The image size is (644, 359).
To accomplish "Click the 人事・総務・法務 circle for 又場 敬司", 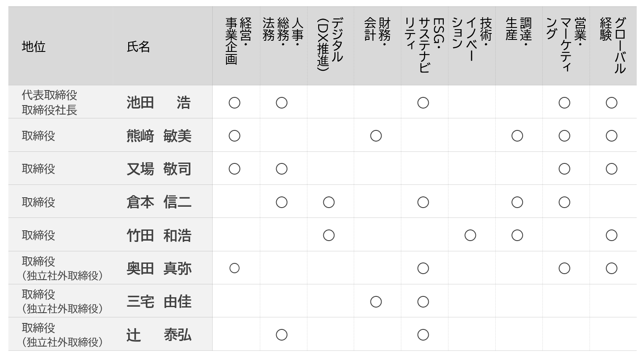I will [282, 169].
